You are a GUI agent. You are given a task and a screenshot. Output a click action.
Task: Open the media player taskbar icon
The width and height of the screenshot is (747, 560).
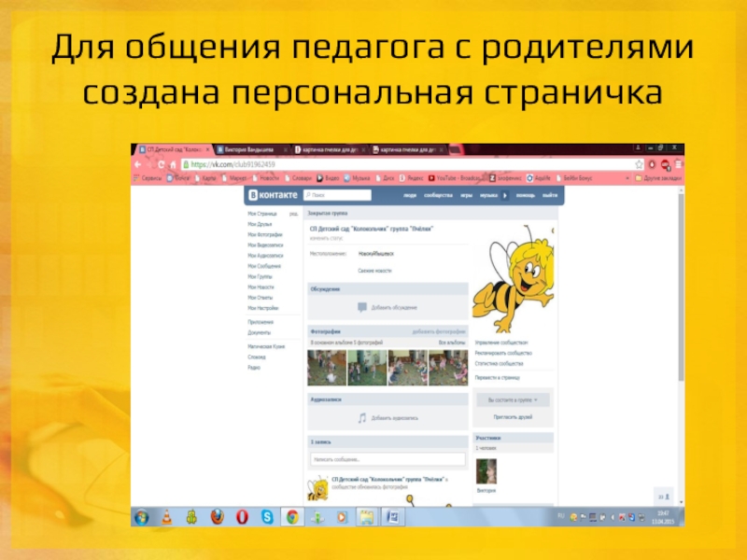pyautogui.click(x=342, y=517)
